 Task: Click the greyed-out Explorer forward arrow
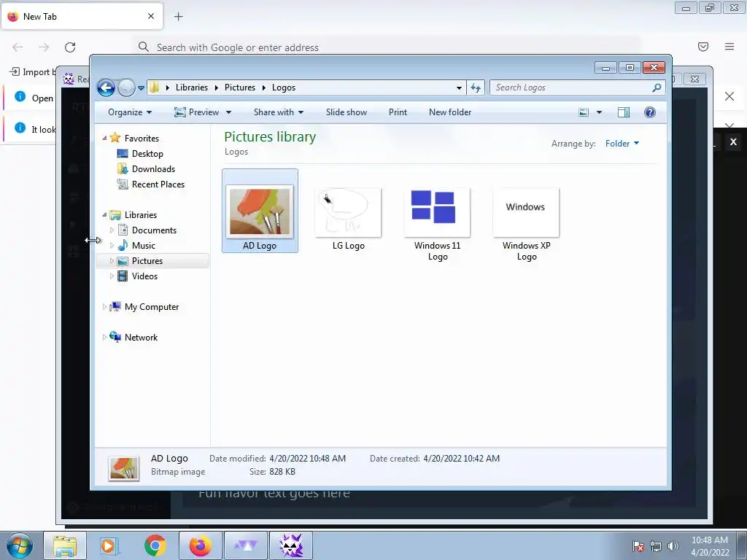pyautogui.click(x=126, y=87)
